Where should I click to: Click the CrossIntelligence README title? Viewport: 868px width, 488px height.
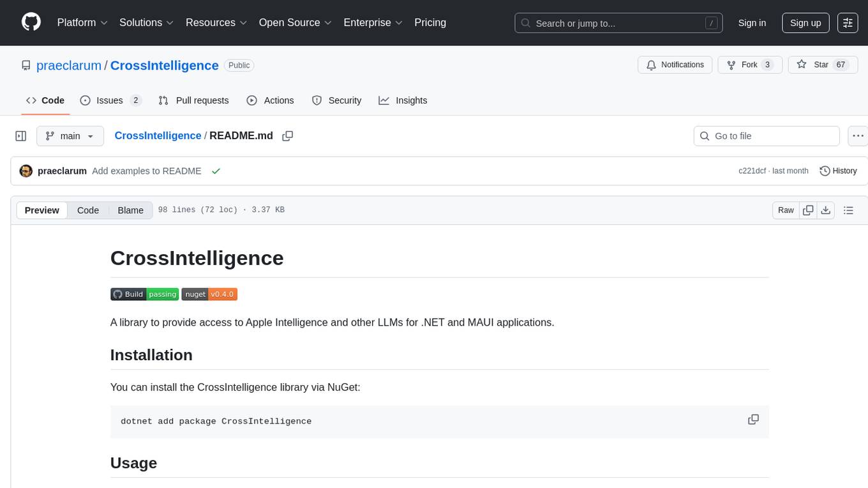pos(197,258)
